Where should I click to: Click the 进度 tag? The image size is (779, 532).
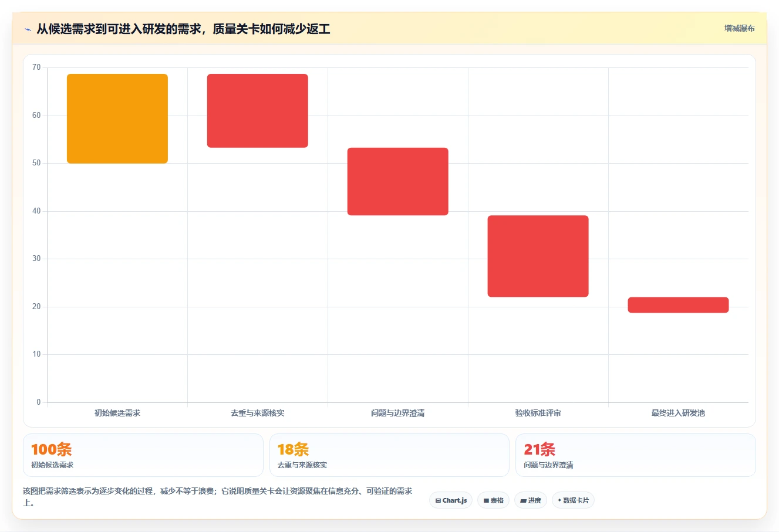point(531,500)
